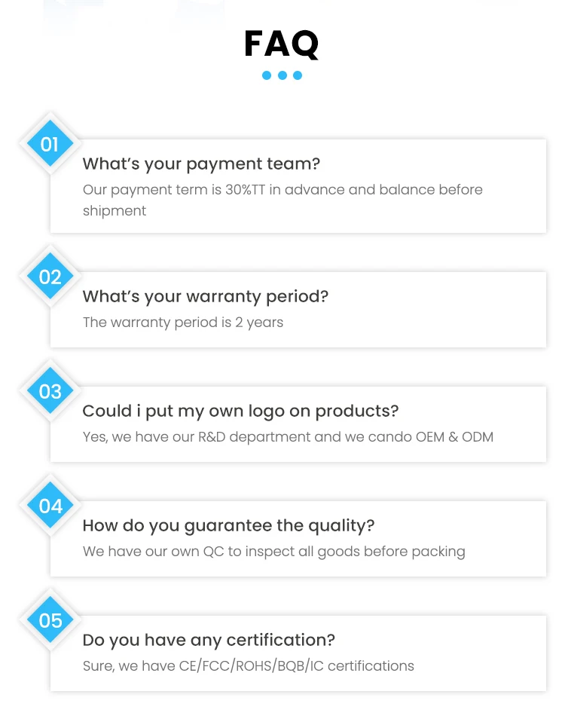The width and height of the screenshot is (565, 728).
Task: Open the "Do you have any certification?" question
Action: pos(208,640)
